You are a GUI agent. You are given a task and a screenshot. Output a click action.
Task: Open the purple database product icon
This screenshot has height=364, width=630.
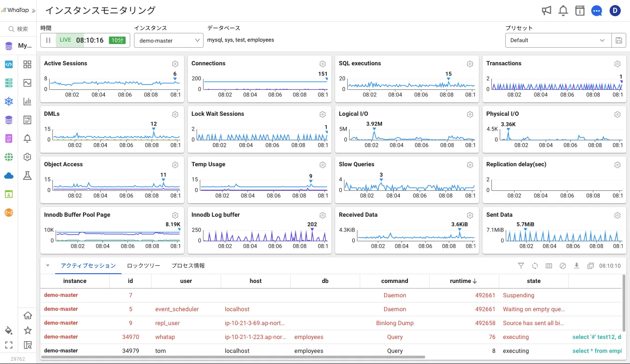9,120
